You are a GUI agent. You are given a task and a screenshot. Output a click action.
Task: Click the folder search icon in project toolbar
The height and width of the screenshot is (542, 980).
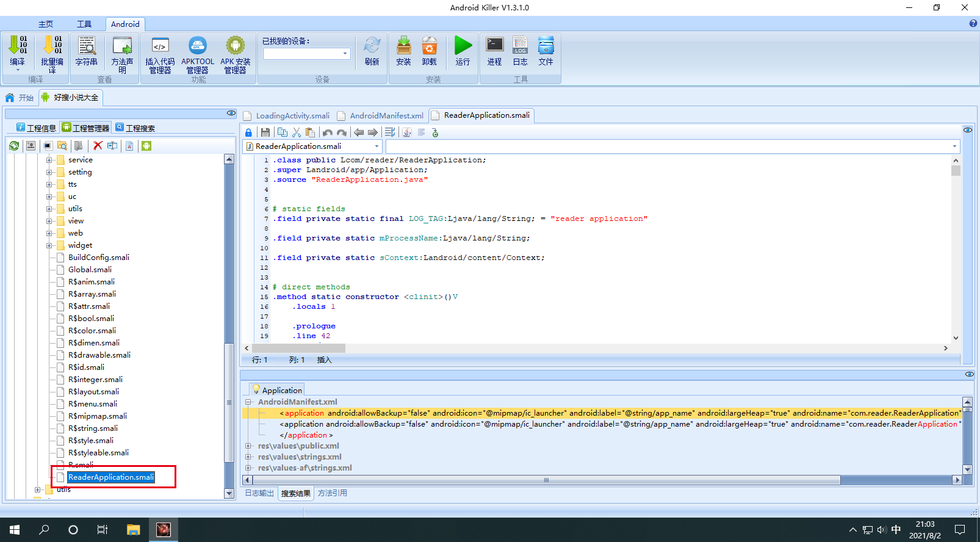(62, 146)
